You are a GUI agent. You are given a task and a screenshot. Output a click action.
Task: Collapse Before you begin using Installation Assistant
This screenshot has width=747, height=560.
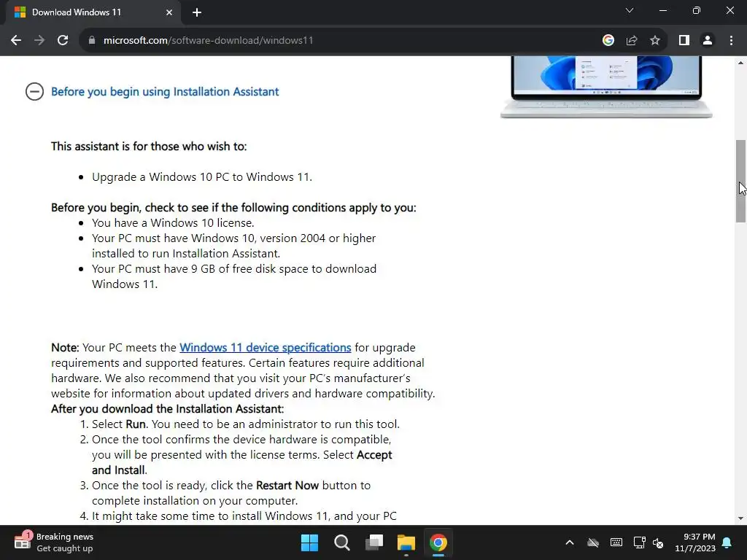(x=34, y=91)
